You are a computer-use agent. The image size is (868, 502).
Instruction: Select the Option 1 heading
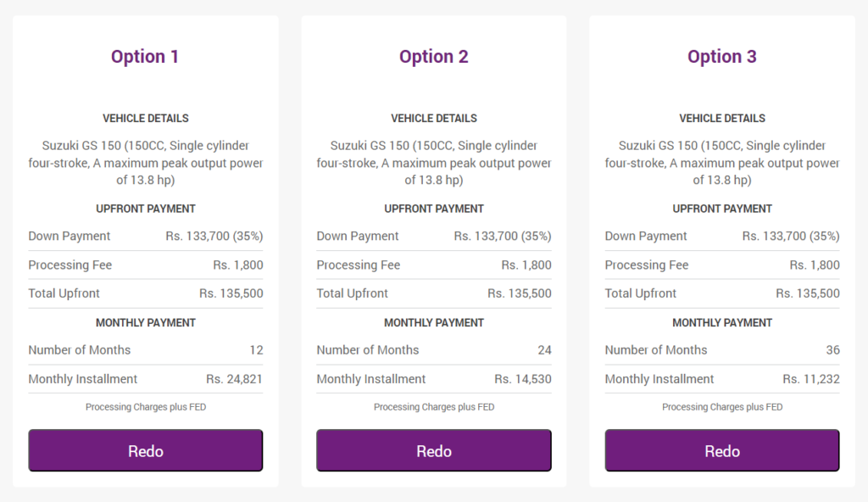pos(145,57)
